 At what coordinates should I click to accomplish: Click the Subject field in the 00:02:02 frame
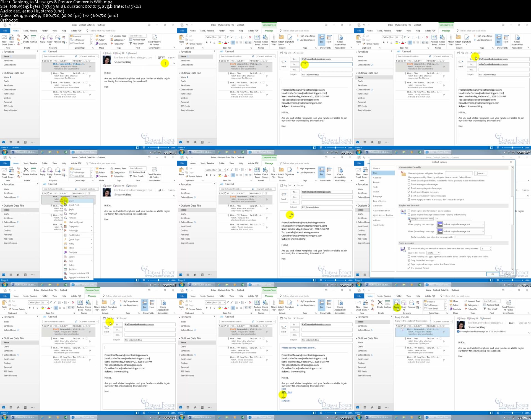click(327, 75)
